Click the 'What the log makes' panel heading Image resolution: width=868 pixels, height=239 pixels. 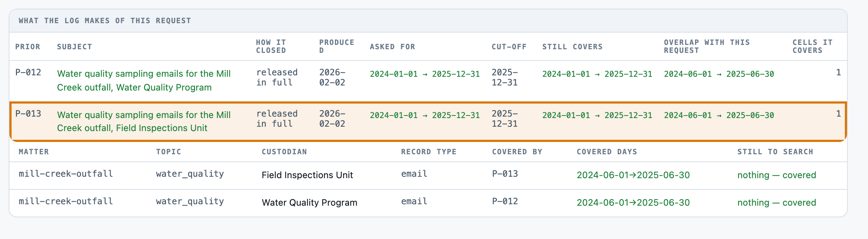click(x=105, y=21)
